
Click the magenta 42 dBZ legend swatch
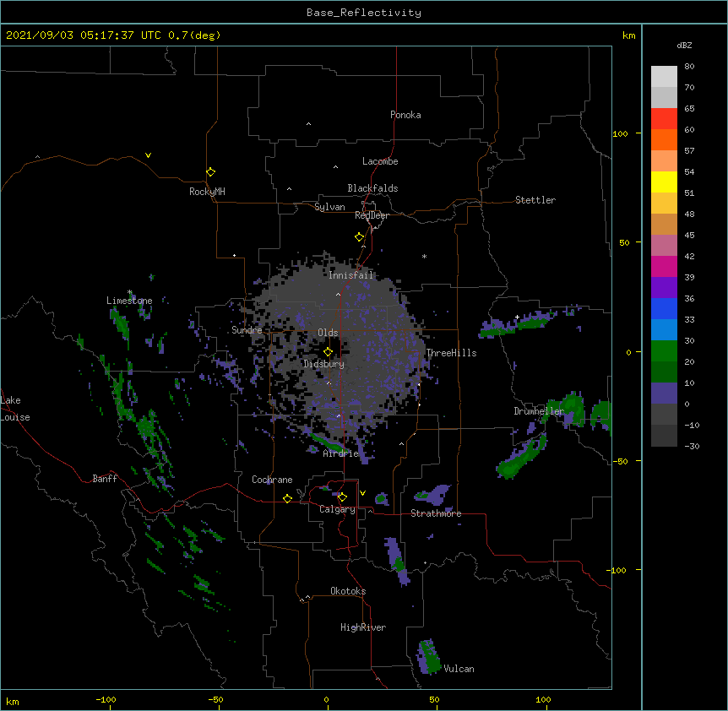click(x=664, y=266)
